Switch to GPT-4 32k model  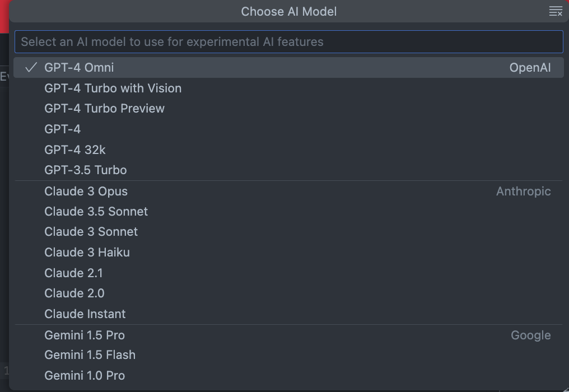75,150
